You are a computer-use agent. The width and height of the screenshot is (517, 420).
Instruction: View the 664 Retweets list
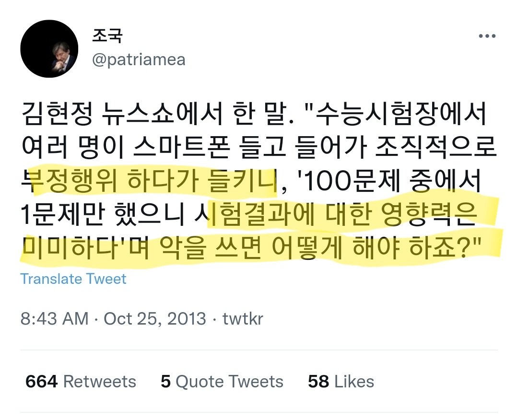click(x=81, y=382)
